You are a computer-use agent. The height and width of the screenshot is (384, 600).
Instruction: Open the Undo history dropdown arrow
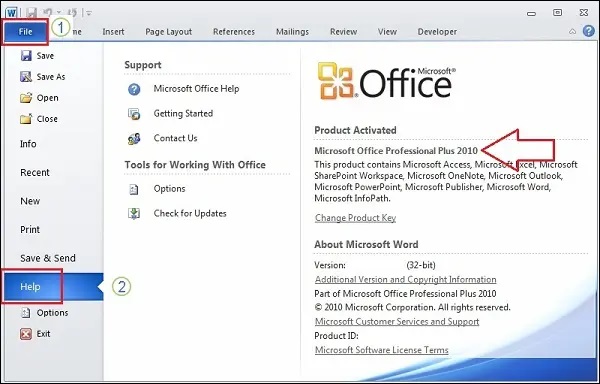pyautogui.click(x=59, y=13)
